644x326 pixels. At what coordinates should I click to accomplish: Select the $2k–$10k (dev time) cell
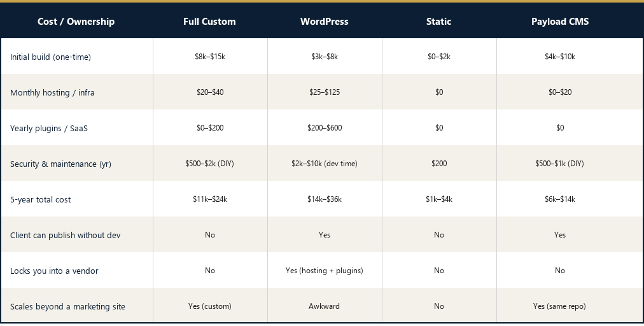click(x=325, y=164)
